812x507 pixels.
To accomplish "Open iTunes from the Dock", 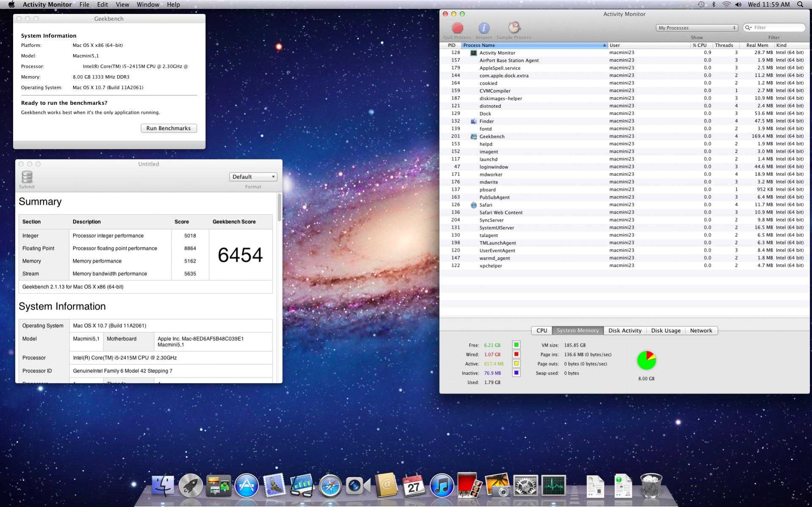I will coord(441,485).
